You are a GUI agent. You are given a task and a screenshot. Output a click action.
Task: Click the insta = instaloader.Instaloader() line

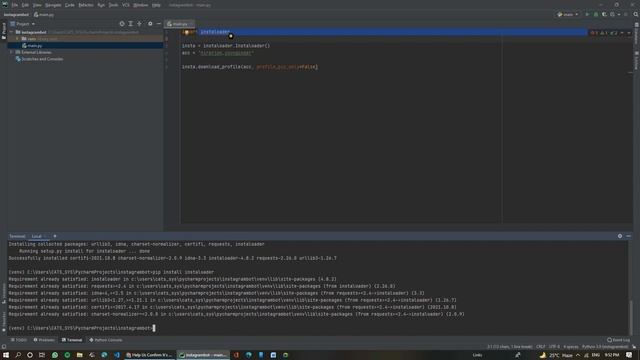pyautogui.click(x=226, y=46)
